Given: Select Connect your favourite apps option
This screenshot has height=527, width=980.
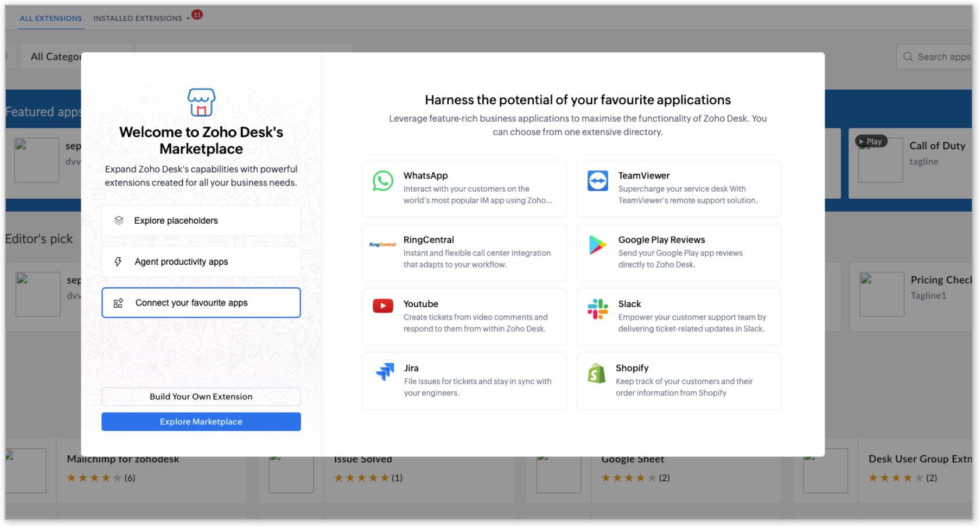Looking at the screenshot, I should (x=201, y=303).
